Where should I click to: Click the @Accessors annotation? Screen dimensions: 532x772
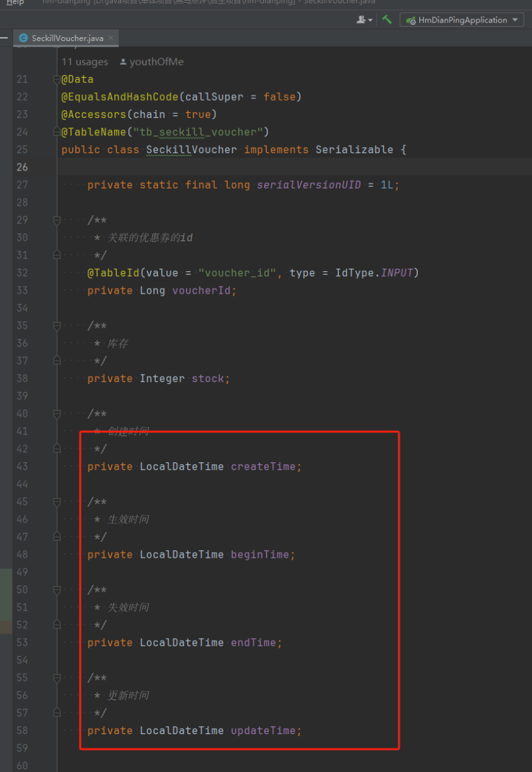point(94,114)
